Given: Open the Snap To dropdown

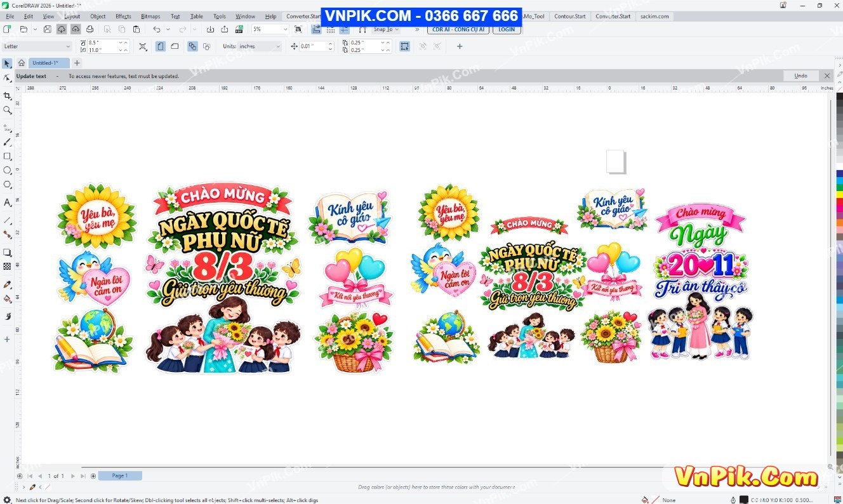Looking at the screenshot, I should click(386, 29).
